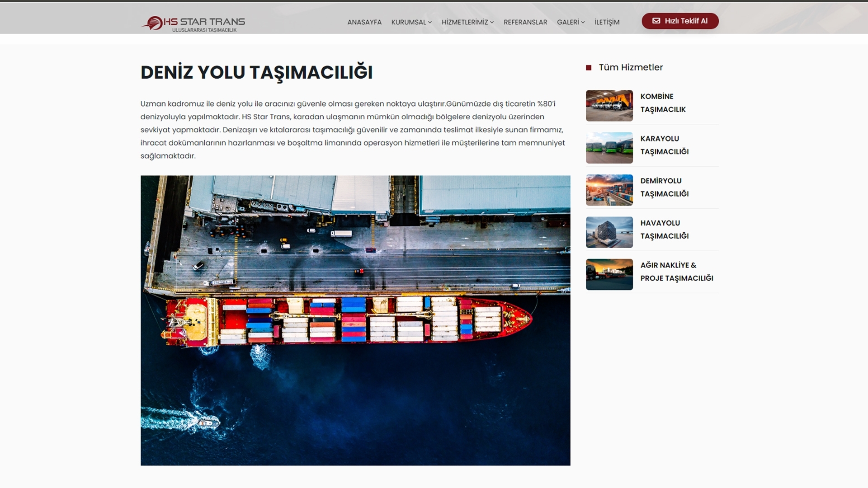Click the HS Star Trans logo
This screenshot has width=868, height=488.
coord(193,23)
